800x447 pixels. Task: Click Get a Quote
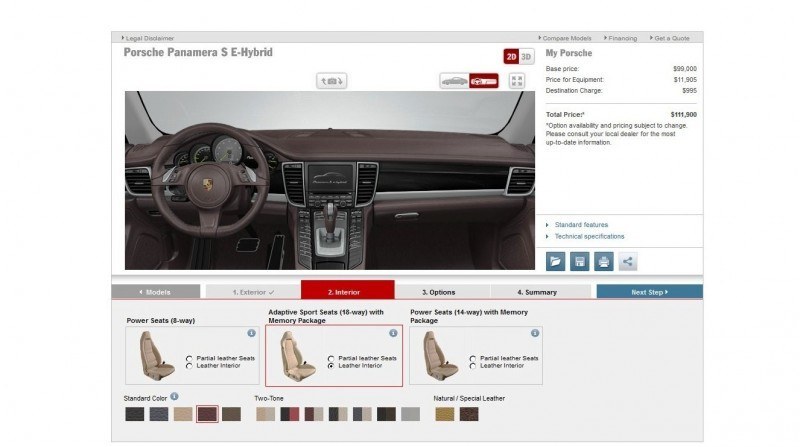pyautogui.click(x=671, y=38)
